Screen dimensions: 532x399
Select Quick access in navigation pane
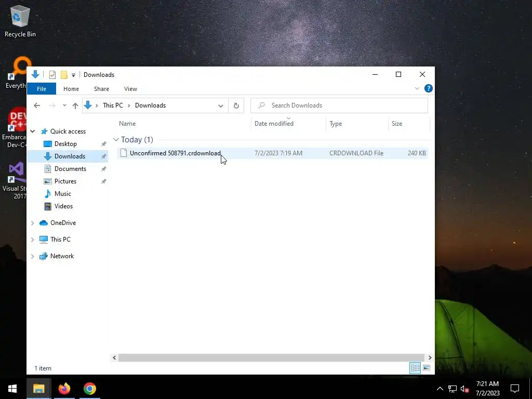[x=68, y=131]
